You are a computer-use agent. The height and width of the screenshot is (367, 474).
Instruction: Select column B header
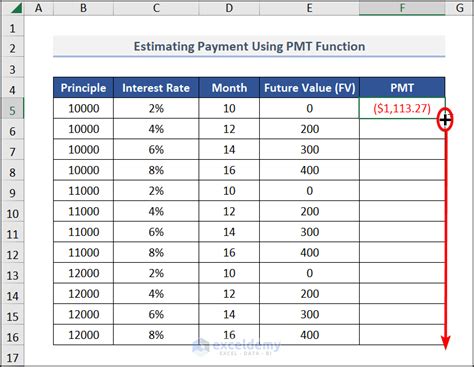[x=83, y=8]
